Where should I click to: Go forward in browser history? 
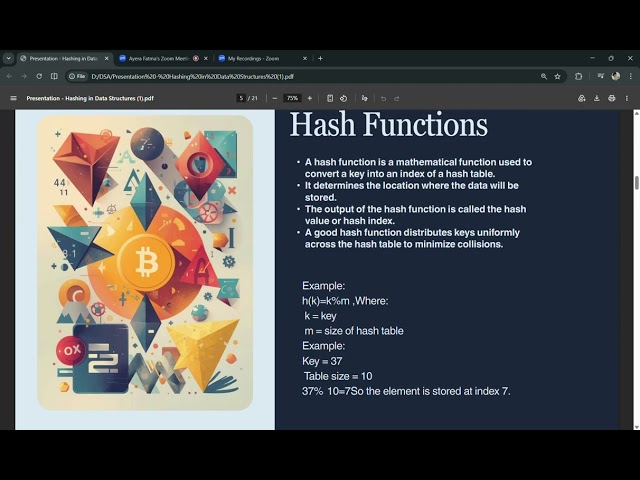pyautogui.click(x=24, y=76)
